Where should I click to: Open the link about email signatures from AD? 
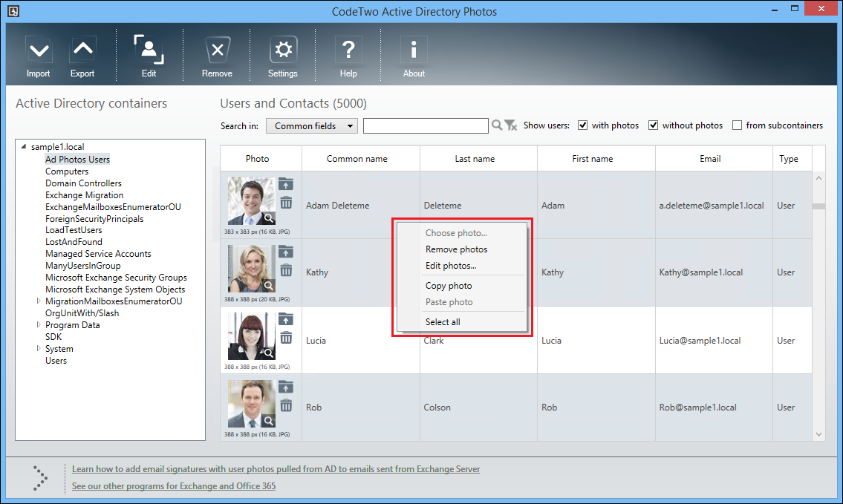[x=276, y=469]
